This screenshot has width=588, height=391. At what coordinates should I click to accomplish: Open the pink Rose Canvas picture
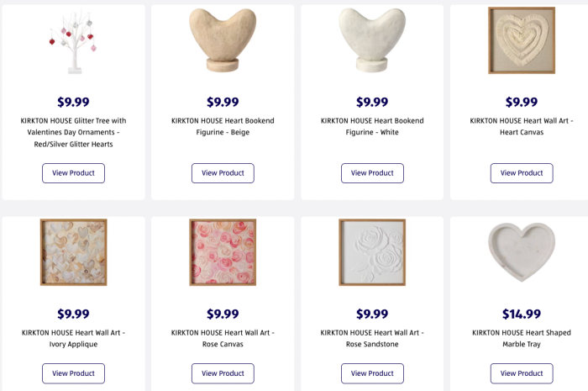pyautogui.click(x=223, y=252)
